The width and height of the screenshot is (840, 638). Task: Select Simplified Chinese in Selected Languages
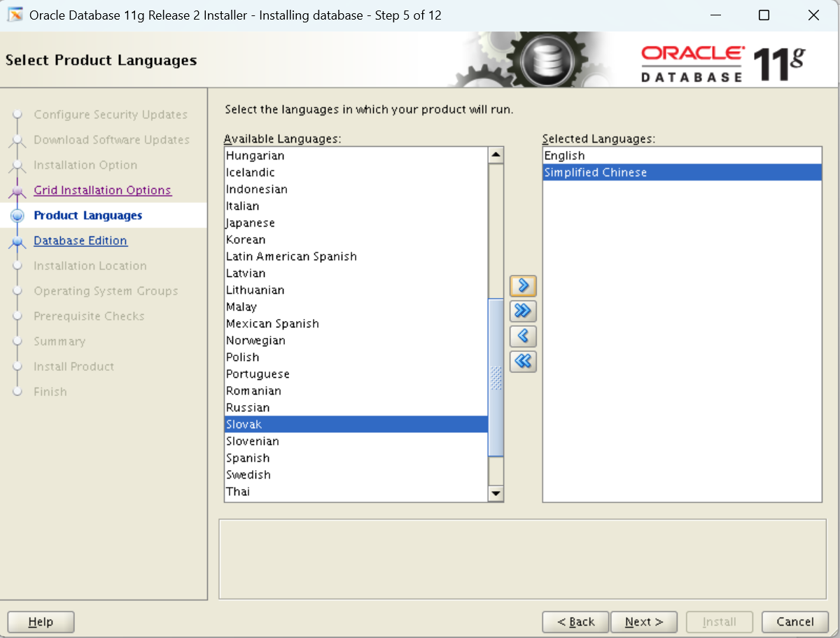click(x=595, y=172)
